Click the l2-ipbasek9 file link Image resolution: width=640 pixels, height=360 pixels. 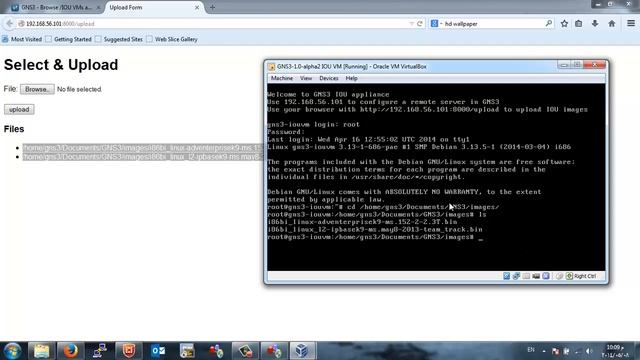click(143, 157)
